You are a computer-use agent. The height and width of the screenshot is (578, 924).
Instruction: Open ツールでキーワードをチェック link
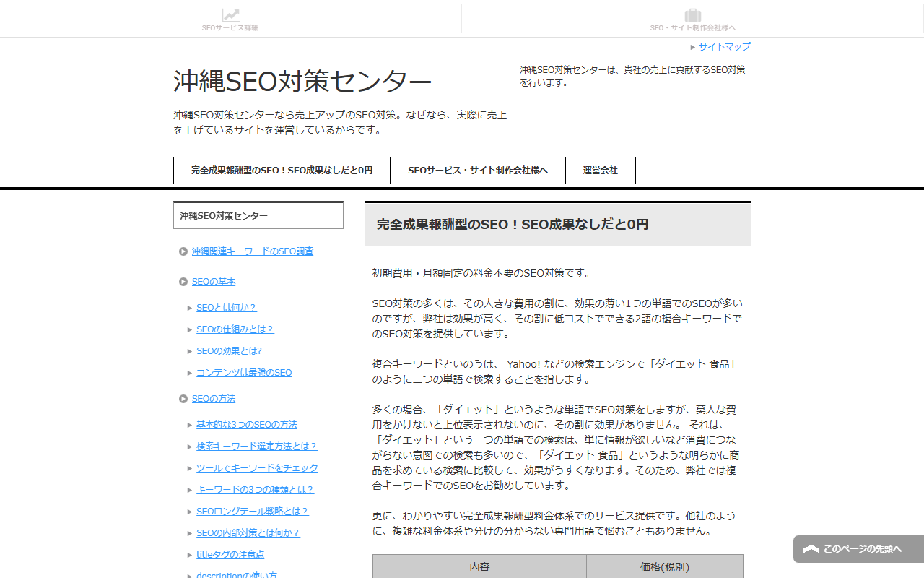(x=256, y=468)
